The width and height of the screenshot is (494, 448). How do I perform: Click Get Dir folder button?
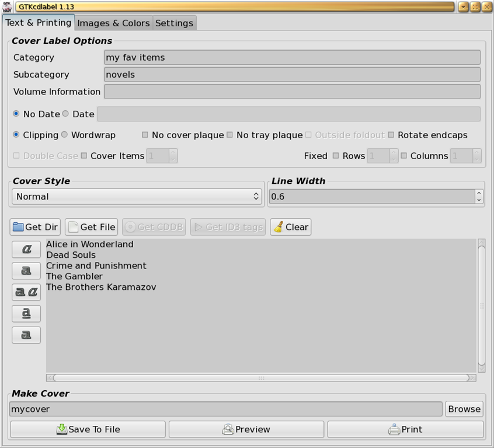click(35, 227)
